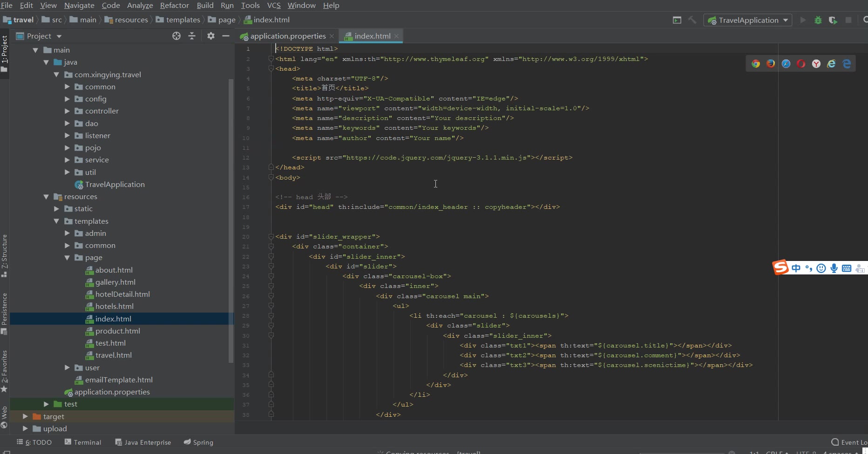Collapse the java folder
868x454 pixels.
click(x=46, y=62)
